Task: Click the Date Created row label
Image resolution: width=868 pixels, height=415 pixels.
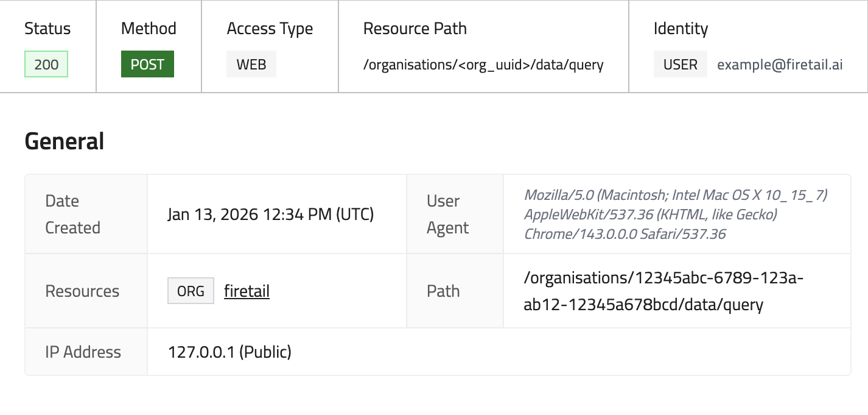Action: (x=72, y=215)
